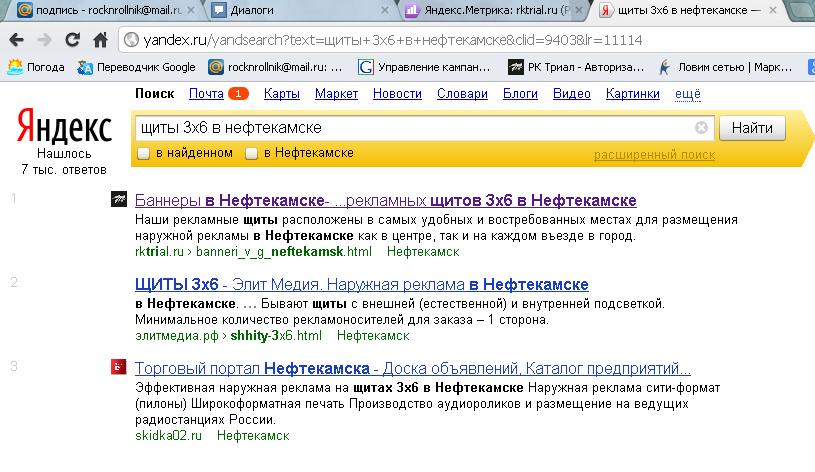Open Маркет service link
815x472 pixels.
[x=336, y=94]
